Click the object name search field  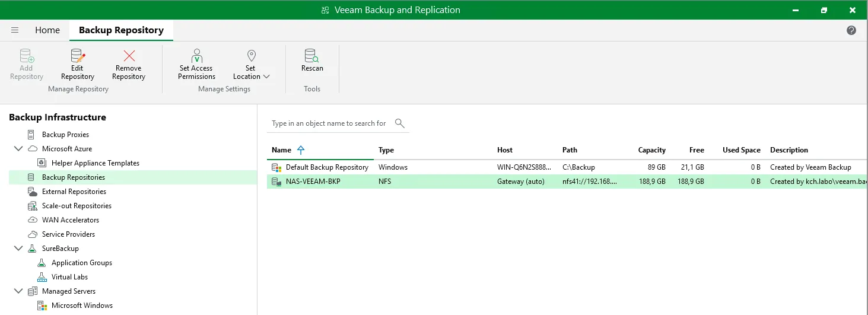tap(329, 123)
